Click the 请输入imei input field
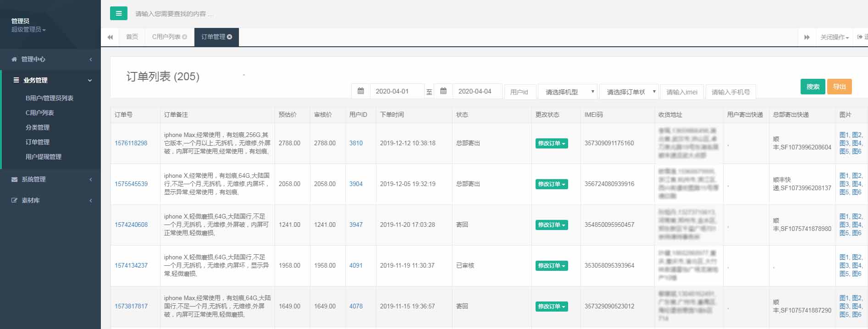This screenshot has width=868, height=329. pos(682,92)
